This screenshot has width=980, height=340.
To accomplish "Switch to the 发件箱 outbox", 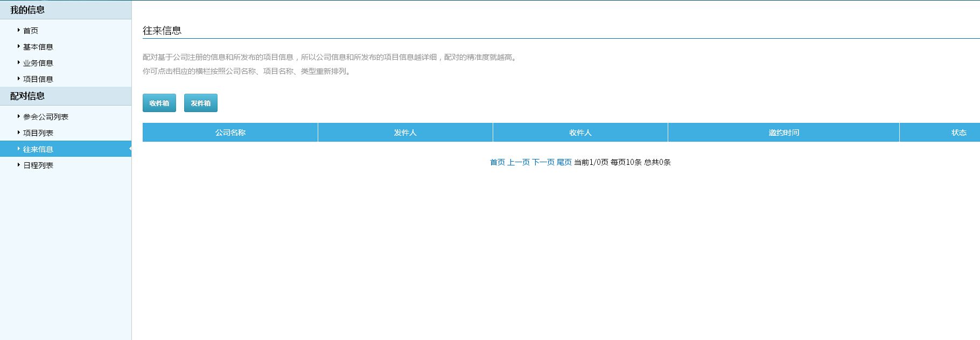I will [201, 103].
